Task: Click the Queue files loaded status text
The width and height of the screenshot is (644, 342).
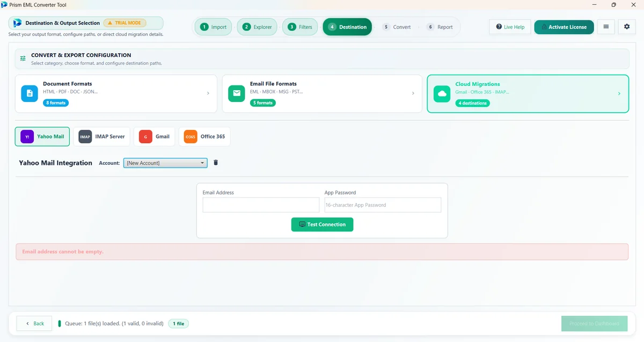Action: coord(114,324)
